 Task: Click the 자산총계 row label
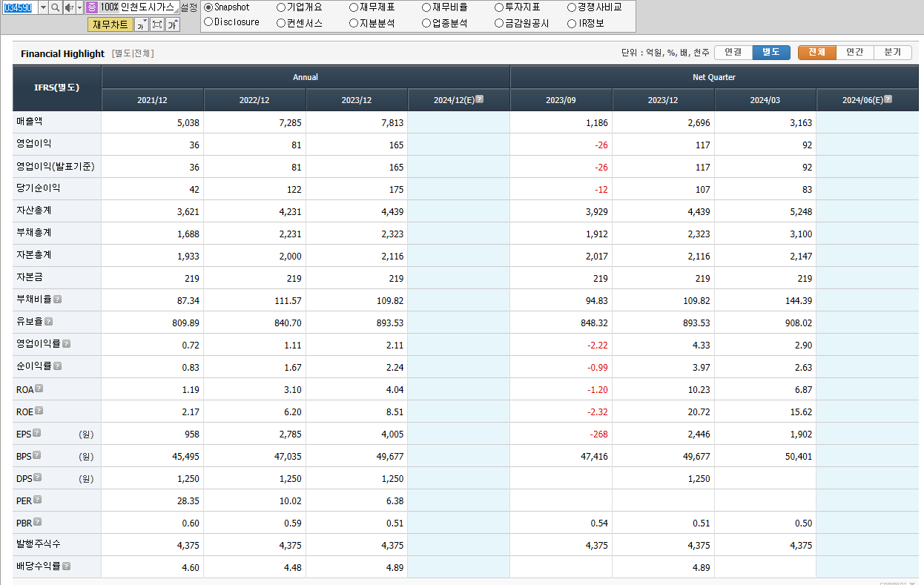34,211
